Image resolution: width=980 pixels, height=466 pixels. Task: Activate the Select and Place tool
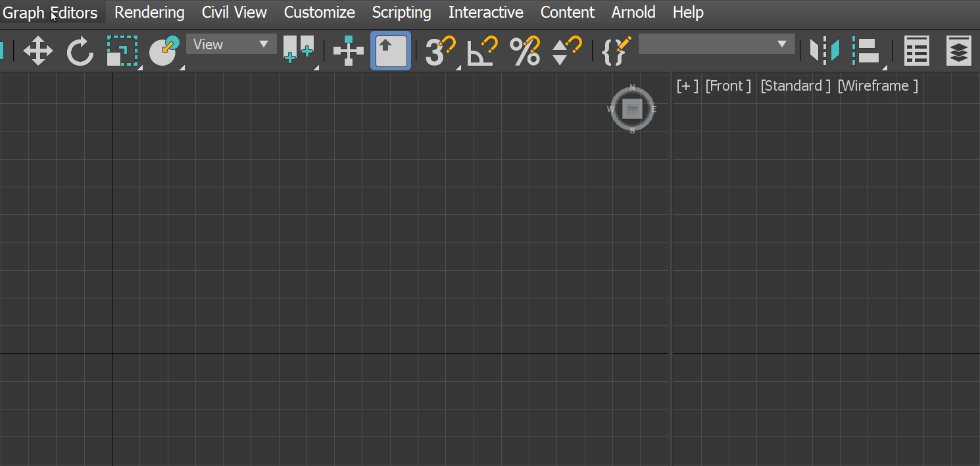click(x=164, y=50)
